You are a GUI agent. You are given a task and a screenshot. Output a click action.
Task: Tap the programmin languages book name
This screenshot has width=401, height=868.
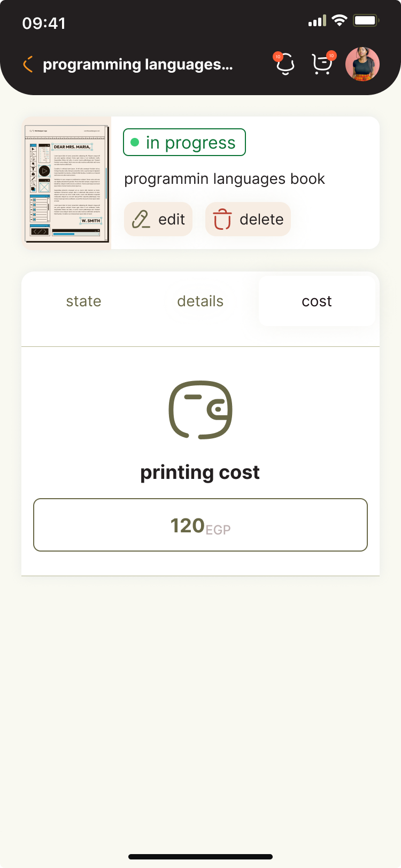click(225, 179)
